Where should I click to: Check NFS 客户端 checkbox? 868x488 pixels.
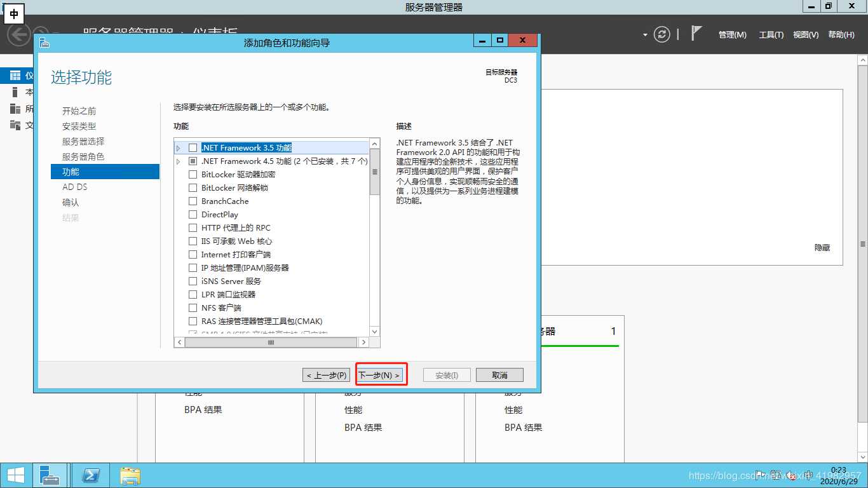(x=193, y=308)
